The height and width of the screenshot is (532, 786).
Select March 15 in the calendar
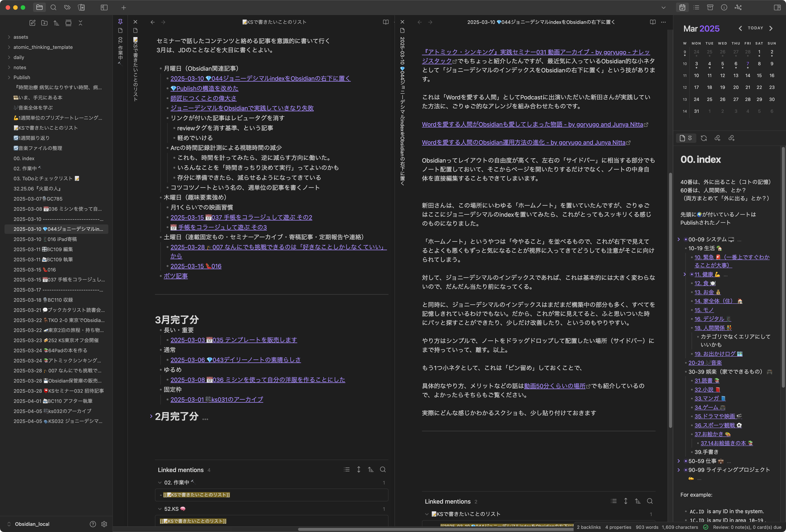point(759,75)
